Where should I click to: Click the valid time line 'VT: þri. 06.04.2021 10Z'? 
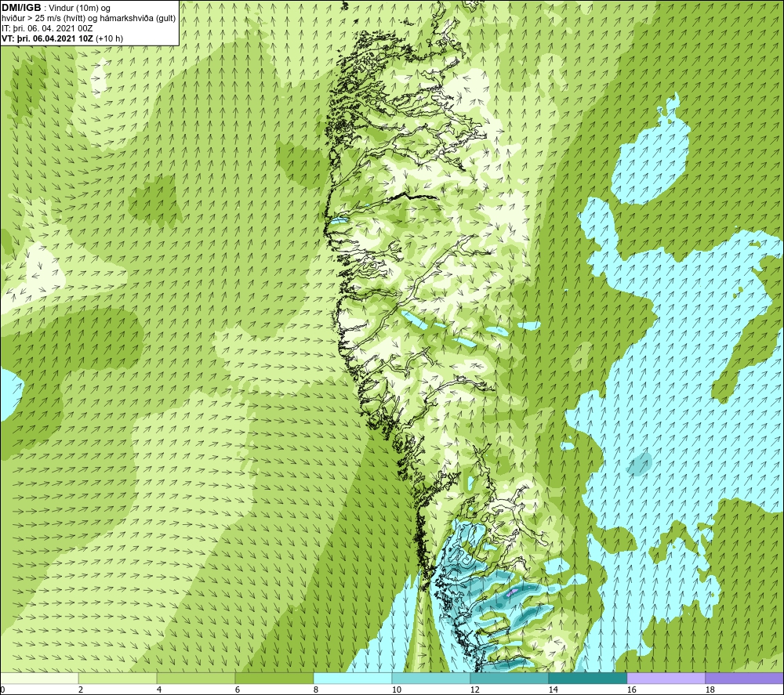tap(49, 38)
